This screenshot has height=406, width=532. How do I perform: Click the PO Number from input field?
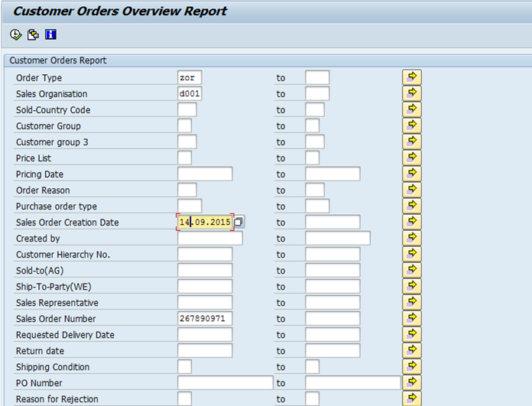click(x=225, y=383)
